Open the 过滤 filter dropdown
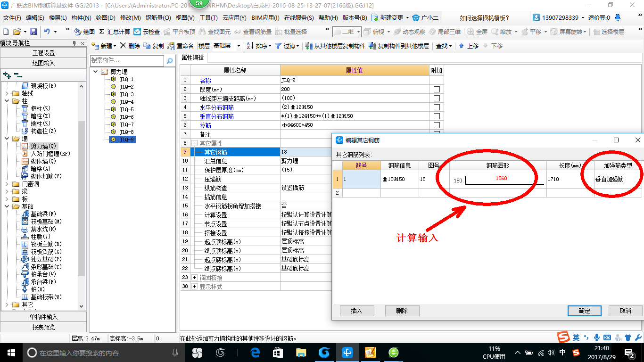 coord(287,46)
